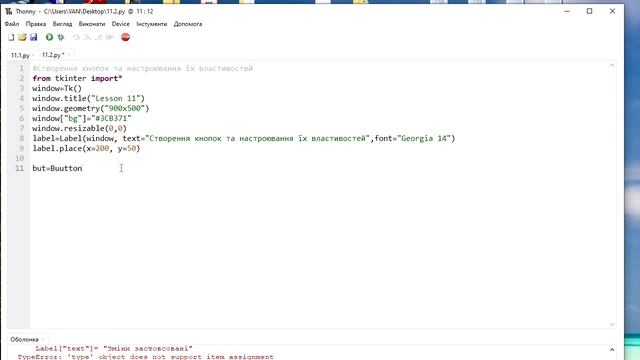Open the Файл menu
Viewport: 640px width, 360px height.
pyautogui.click(x=12, y=24)
